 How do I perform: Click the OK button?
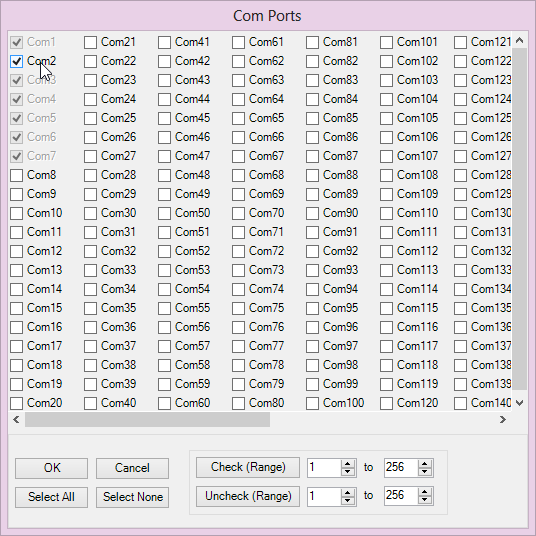point(51,468)
